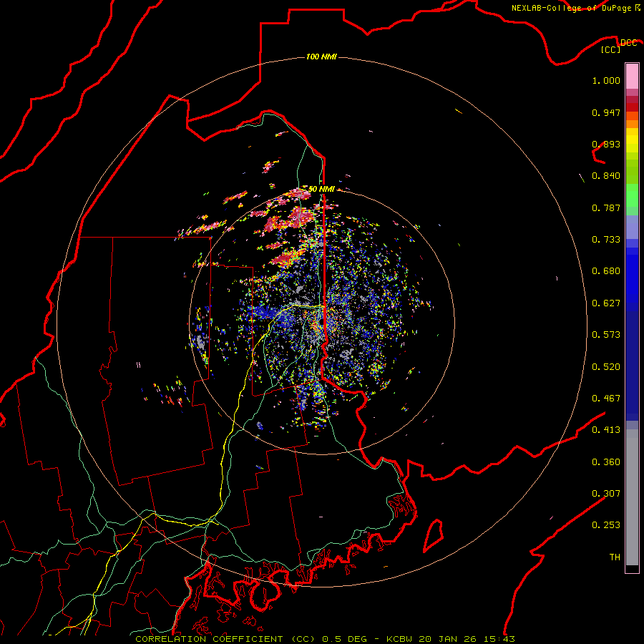The height and width of the screenshot is (644, 644).
Task: Click the 0.627 legend value
Action: coord(606,303)
